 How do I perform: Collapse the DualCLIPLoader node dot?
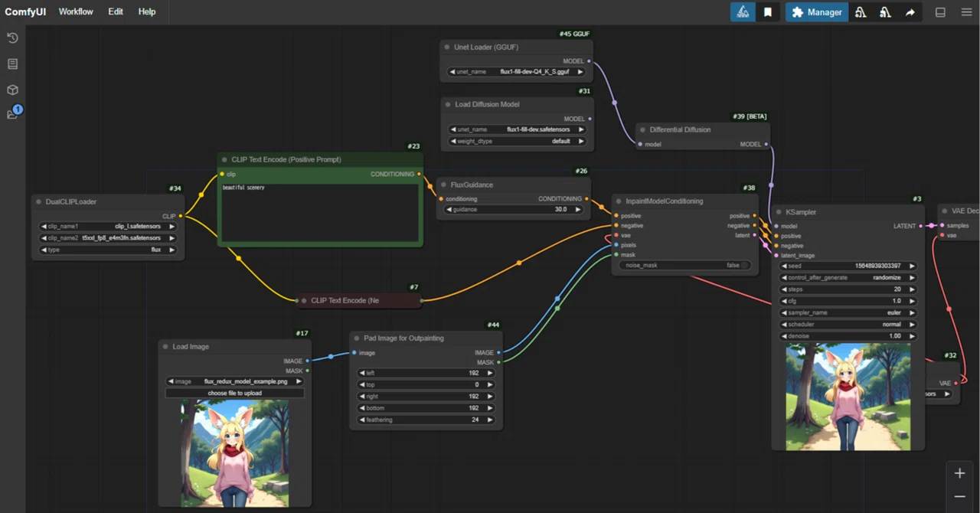click(38, 202)
